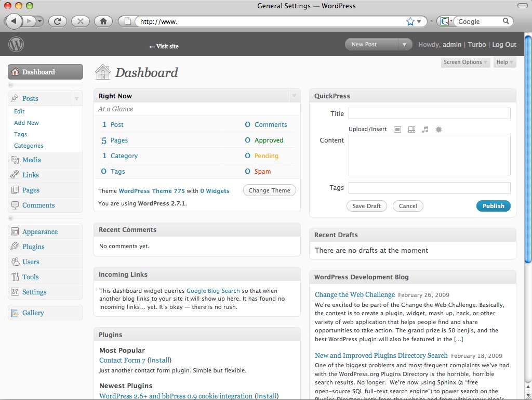Click the Add Audio music note icon

(425, 130)
